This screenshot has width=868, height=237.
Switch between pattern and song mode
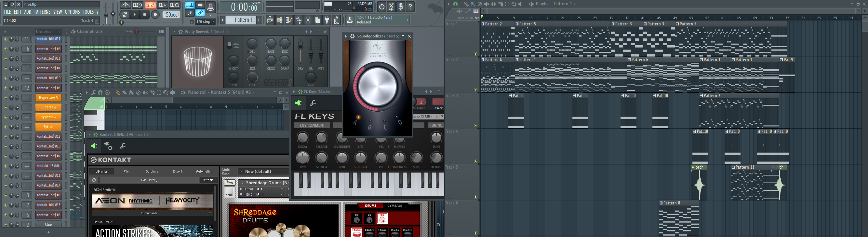(x=124, y=15)
